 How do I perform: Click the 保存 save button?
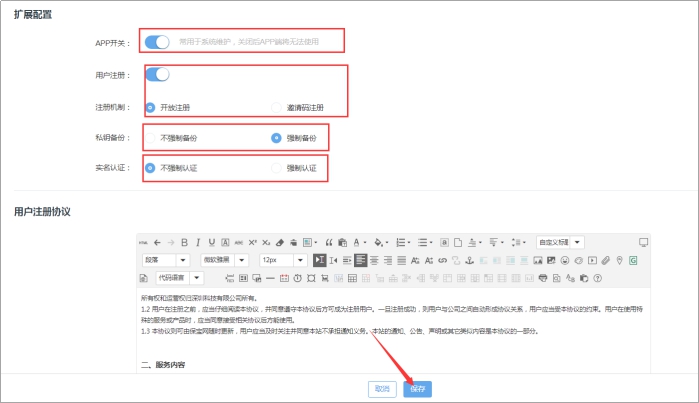[x=418, y=388]
